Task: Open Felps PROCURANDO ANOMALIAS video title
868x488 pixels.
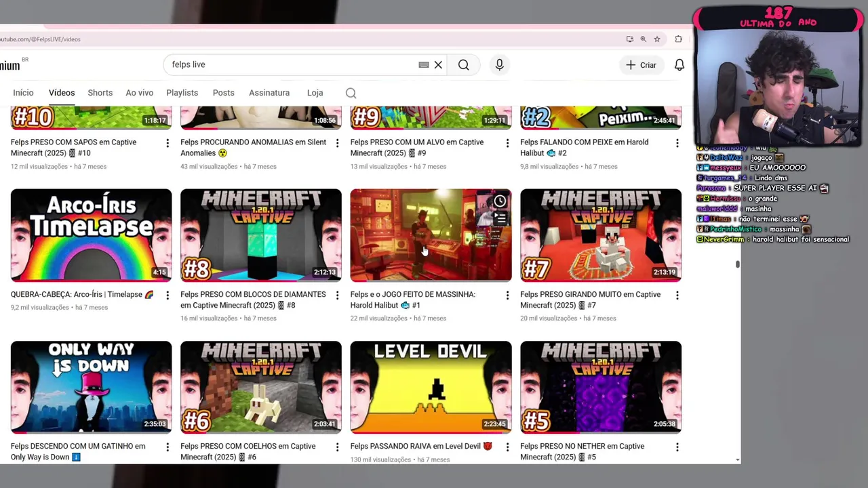Action: coord(253,148)
